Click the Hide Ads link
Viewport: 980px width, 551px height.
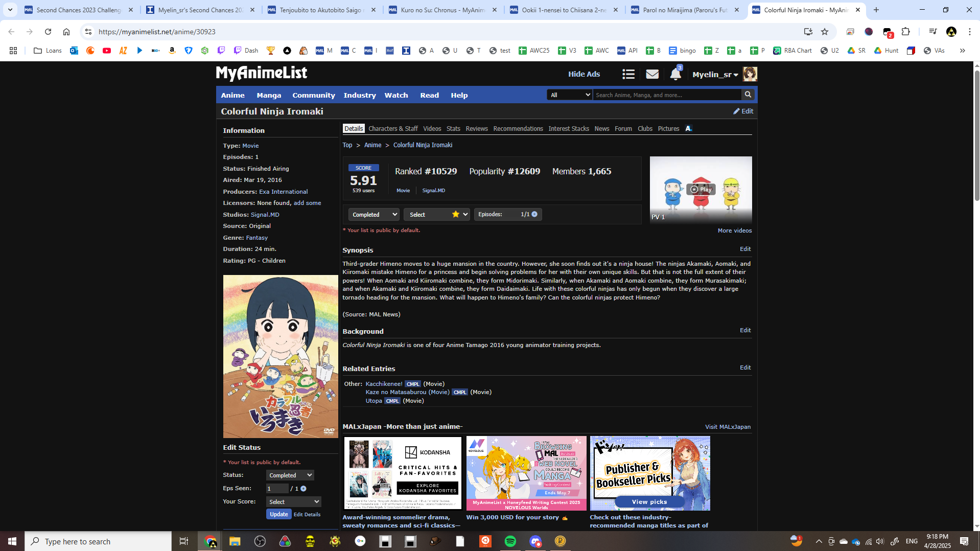tap(584, 74)
